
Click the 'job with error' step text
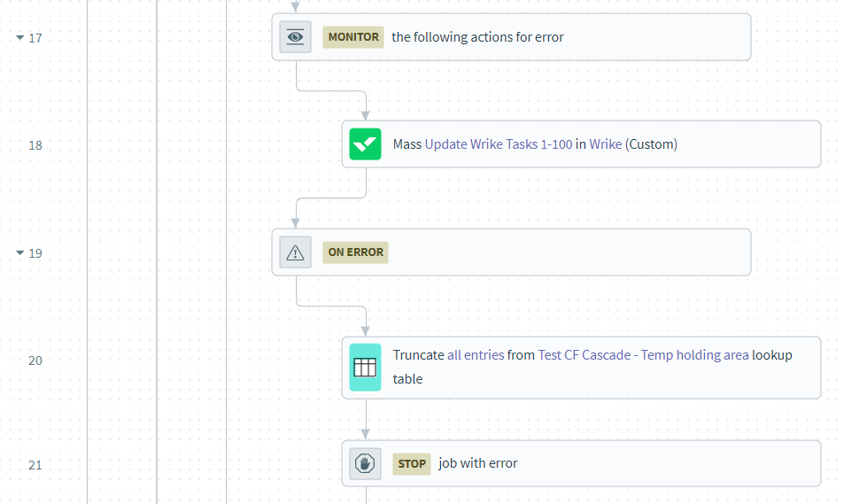(478, 463)
